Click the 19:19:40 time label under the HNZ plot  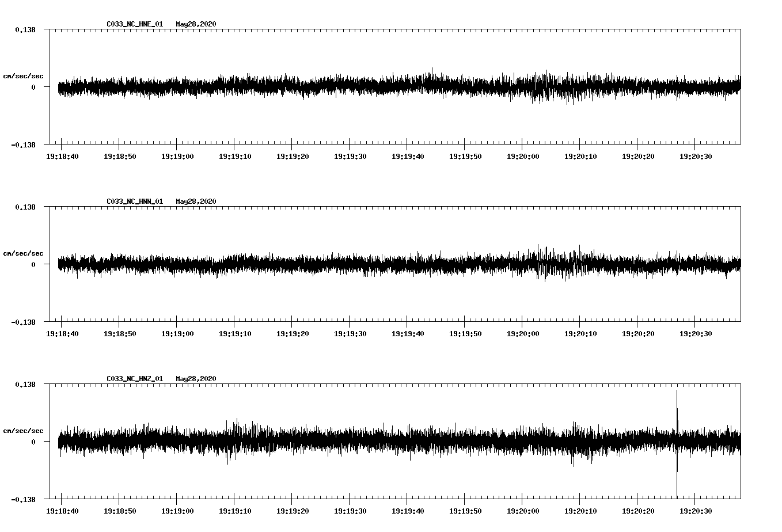tap(408, 511)
